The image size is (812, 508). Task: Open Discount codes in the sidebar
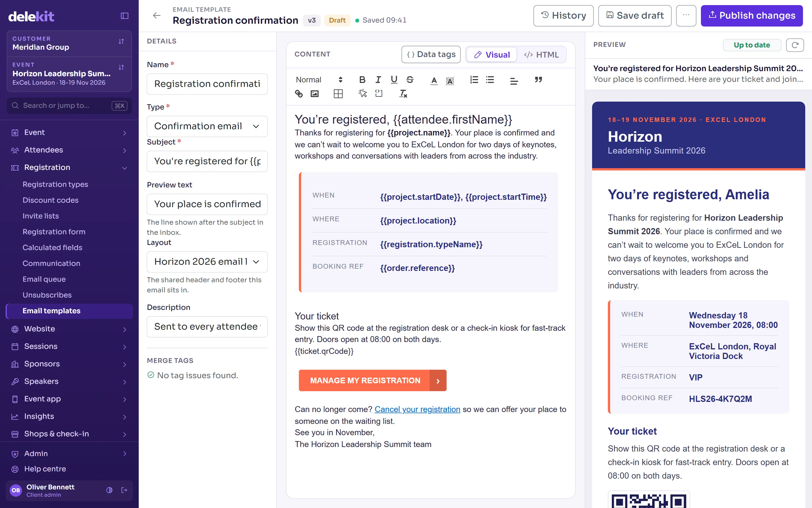pos(50,200)
